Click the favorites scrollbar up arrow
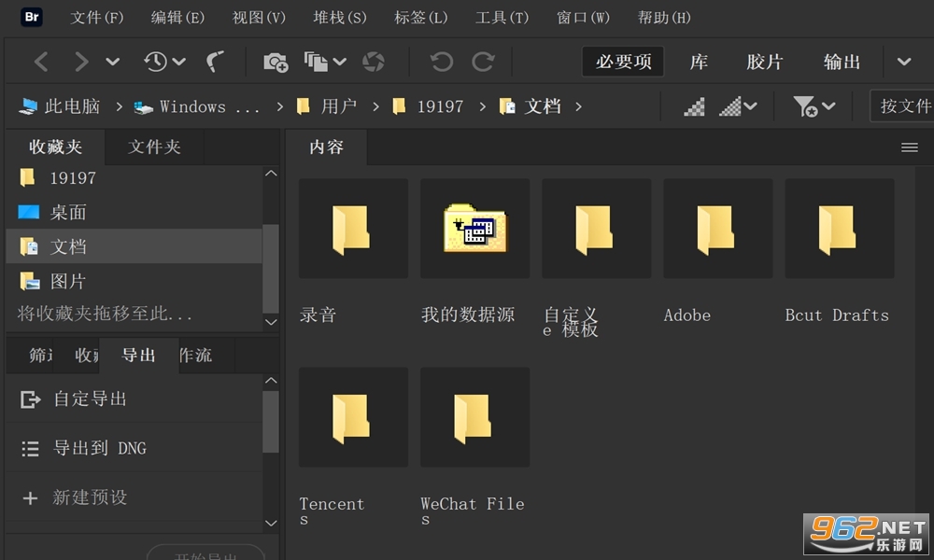 [x=271, y=174]
